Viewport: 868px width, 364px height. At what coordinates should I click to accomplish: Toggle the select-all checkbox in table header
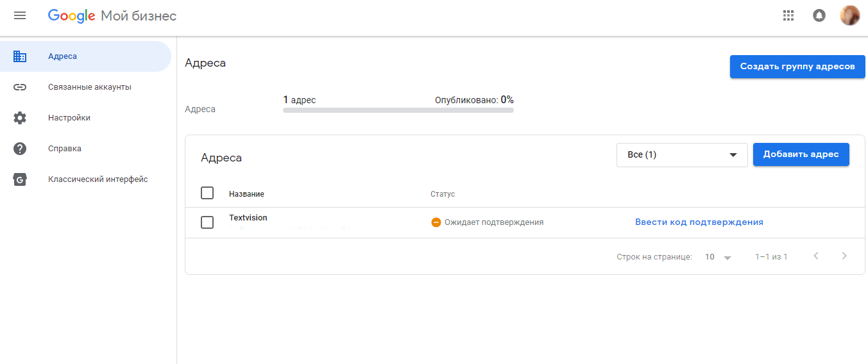pos(207,193)
